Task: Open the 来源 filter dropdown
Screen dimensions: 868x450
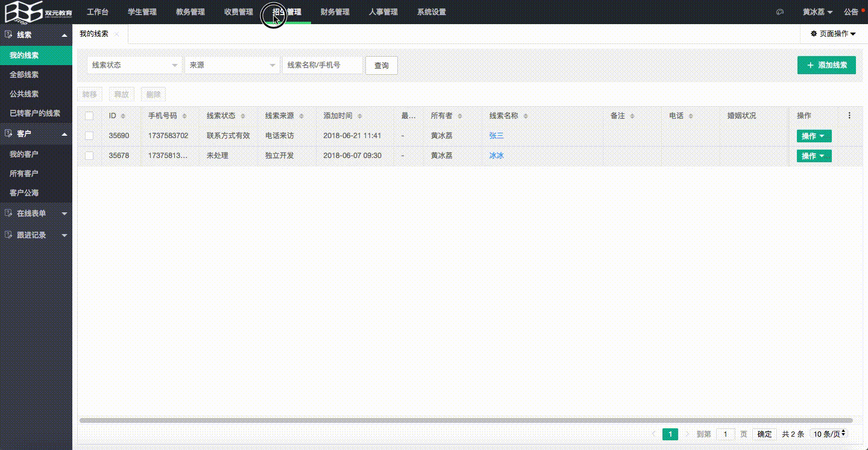Action: 232,65
